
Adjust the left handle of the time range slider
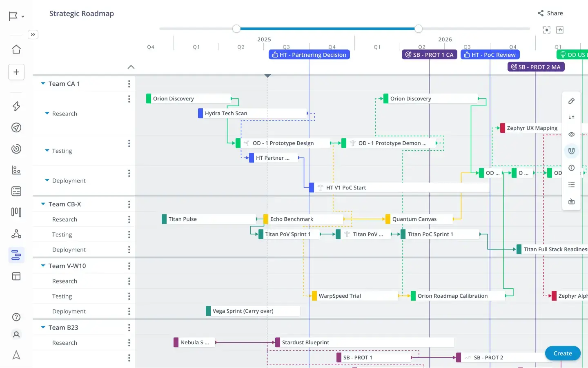(236, 29)
